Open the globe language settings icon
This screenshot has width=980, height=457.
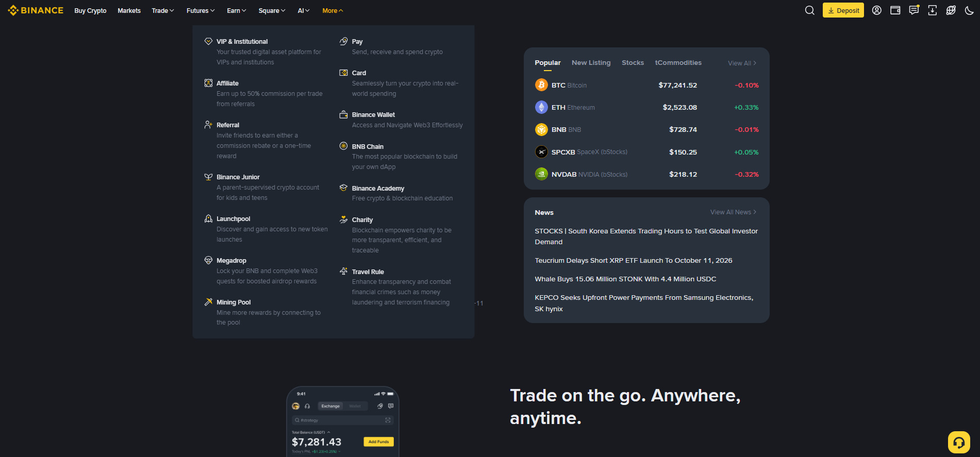951,10
